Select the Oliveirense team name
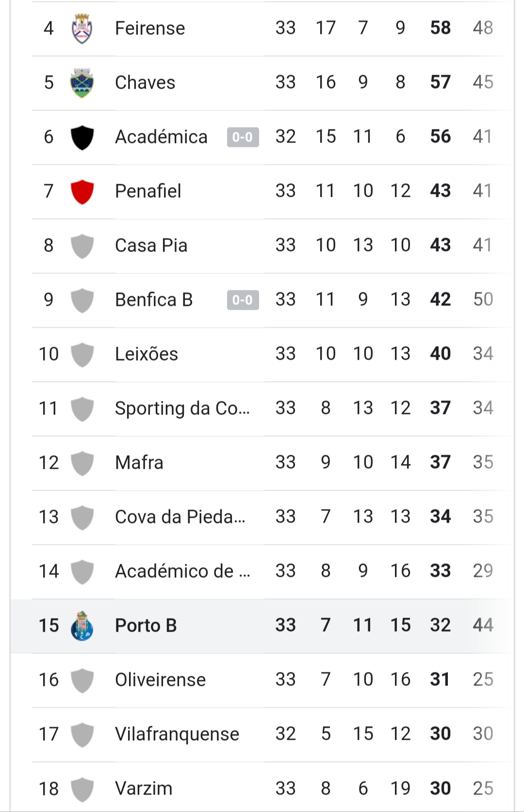Image resolution: width=524 pixels, height=812 pixels. pos(160,680)
